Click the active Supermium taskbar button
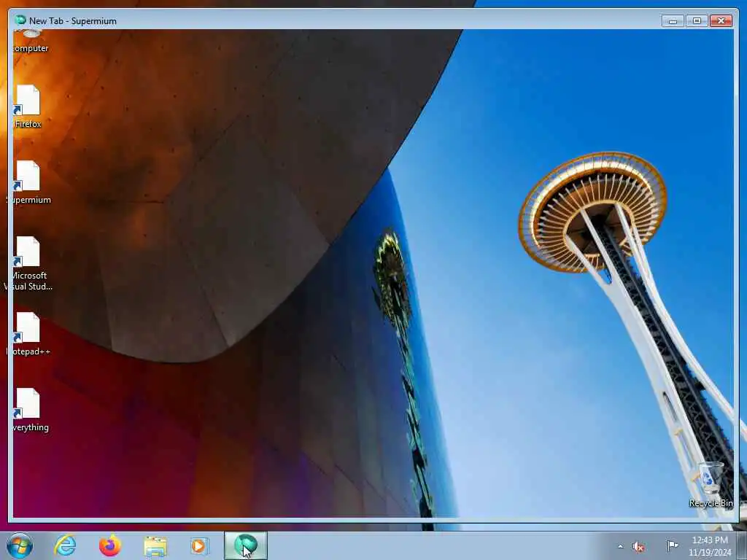The height and width of the screenshot is (560, 747). [x=245, y=545]
